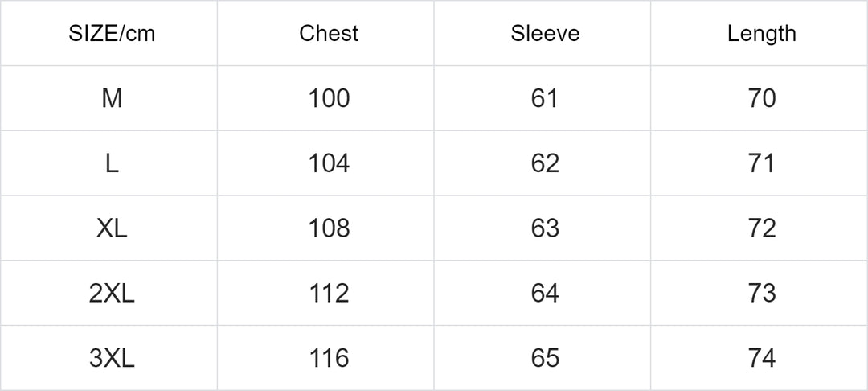Screen dimensions: 868x391
Task: Select chest value 104
Action: (x=329, y=163)
